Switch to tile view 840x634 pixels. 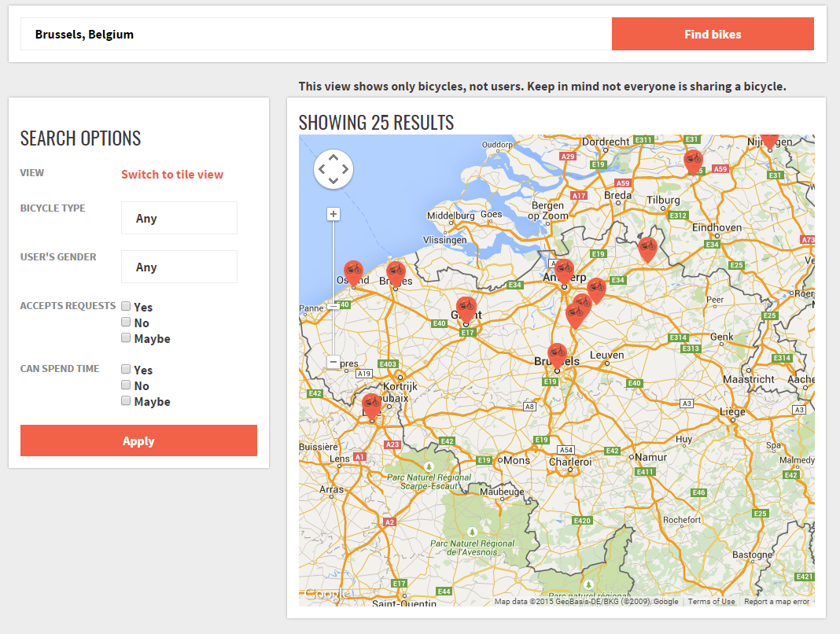pos(171,174)
